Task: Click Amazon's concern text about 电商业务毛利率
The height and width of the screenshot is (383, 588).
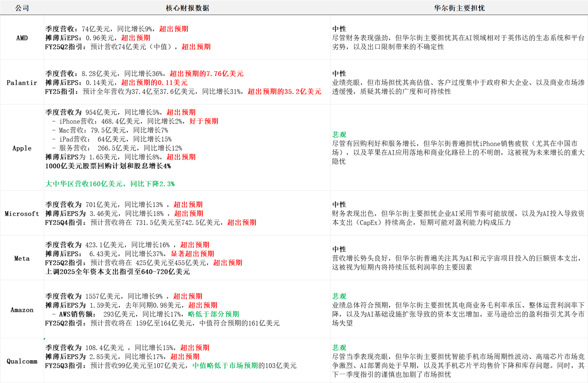Action: pyautogui.click(x=458, y=314)
